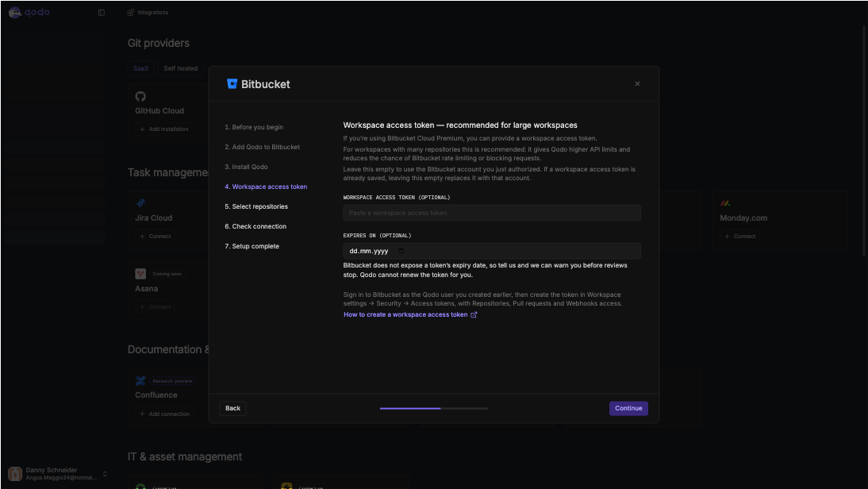Click the Research preview badge on Confluence
The width and height of the screenshot is (868, 489).
(x=172, y=381)
